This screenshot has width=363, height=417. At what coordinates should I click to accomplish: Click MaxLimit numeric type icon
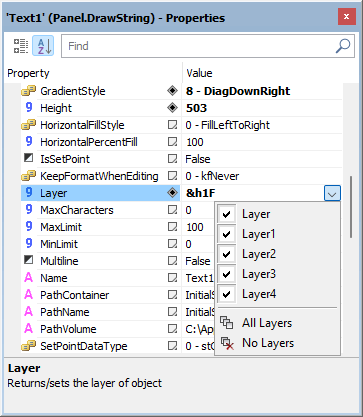(29, 227)
